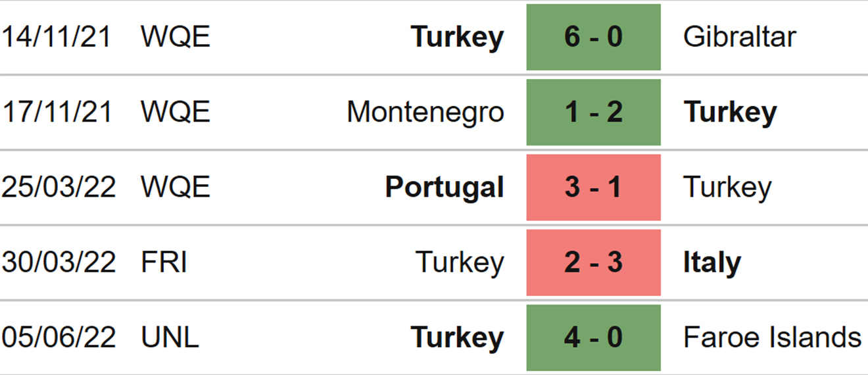Click the UNL competition label

[170, 337]
